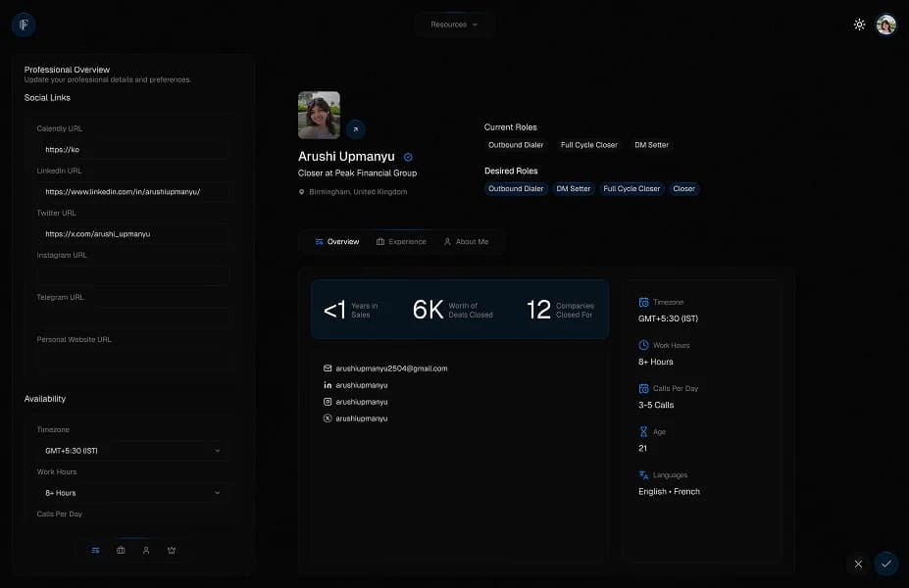Screen dimensions: 909x588
Task: Click the arrow icon beside the profile photo
Action: coord(355,128)
